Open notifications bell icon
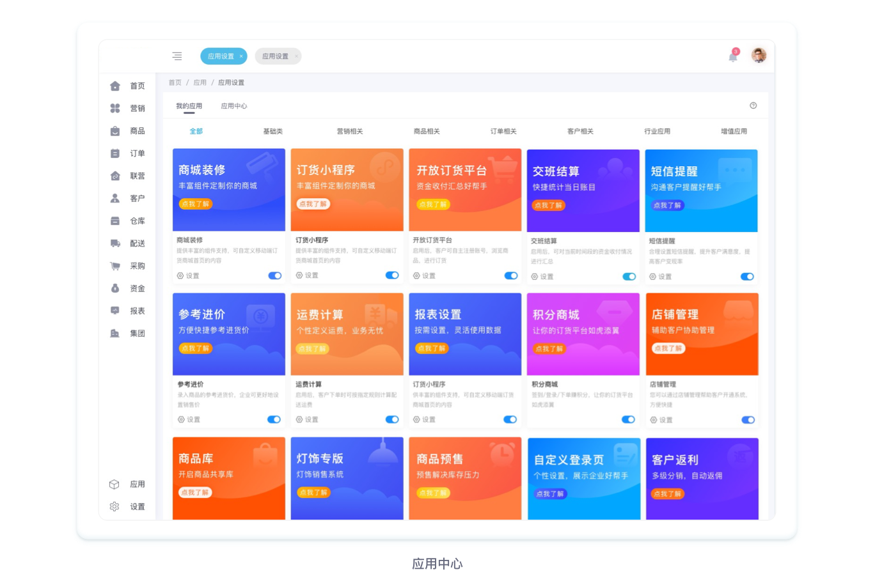The width and height of the screenshot is (875, 588). point(733,57)
